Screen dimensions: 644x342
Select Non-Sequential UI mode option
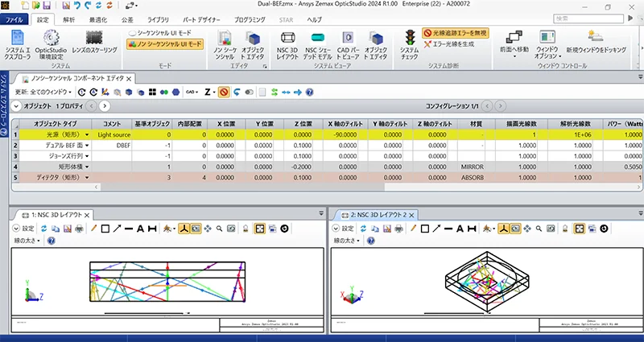point(165,43)
